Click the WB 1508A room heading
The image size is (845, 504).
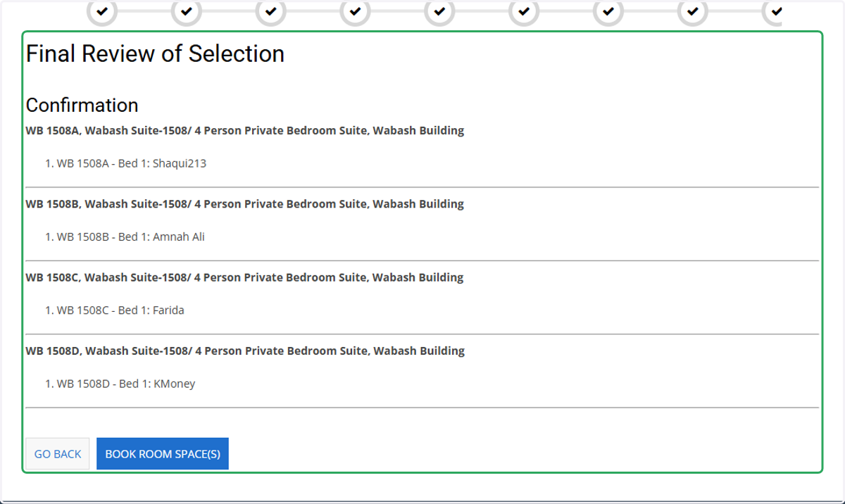(x=245, y=130)
